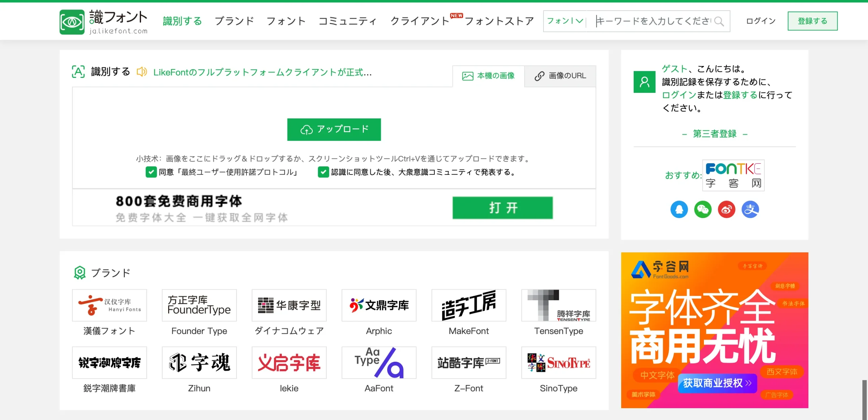Open the Arphic brand logo

[x=379, y=305]
